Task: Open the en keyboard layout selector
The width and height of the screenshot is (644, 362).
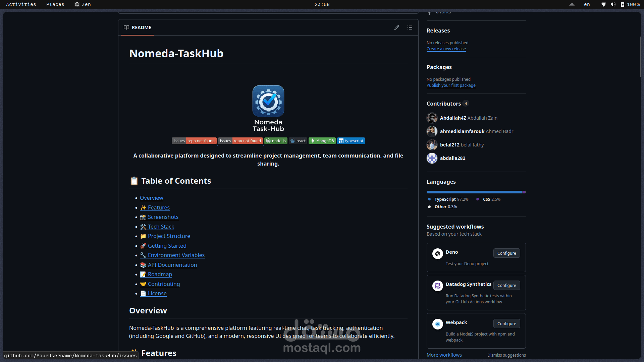Action: (587, 4)
